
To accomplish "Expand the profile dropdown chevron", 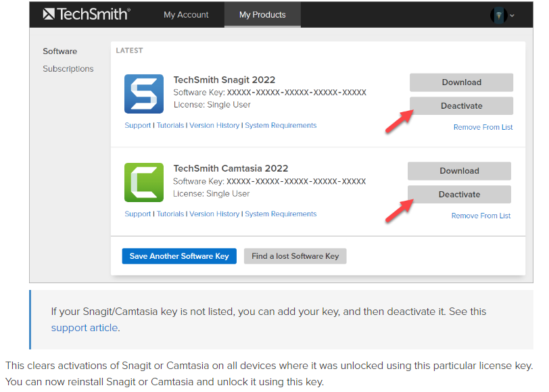I will [x=512, y=15].
